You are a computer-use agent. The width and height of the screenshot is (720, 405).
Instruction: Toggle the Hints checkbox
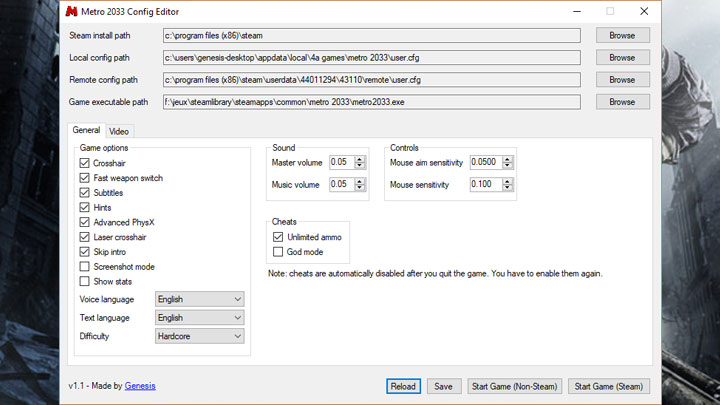tap(84, 208)
